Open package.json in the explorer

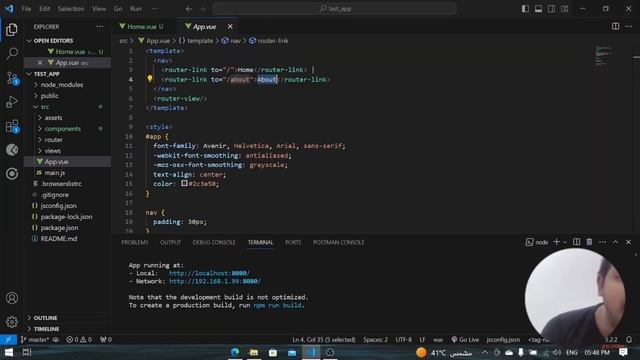(x=60, y=228)
